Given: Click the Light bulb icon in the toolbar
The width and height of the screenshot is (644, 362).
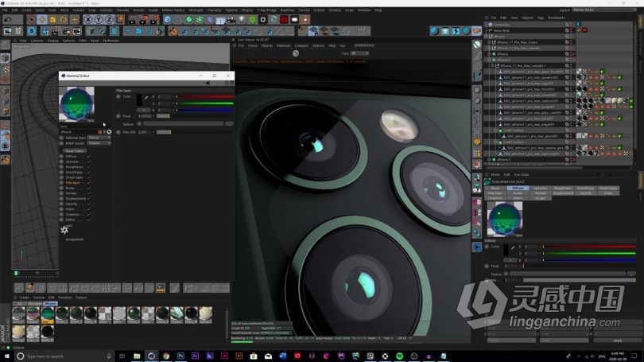Looking at the screenshot, I should point(242,19).
